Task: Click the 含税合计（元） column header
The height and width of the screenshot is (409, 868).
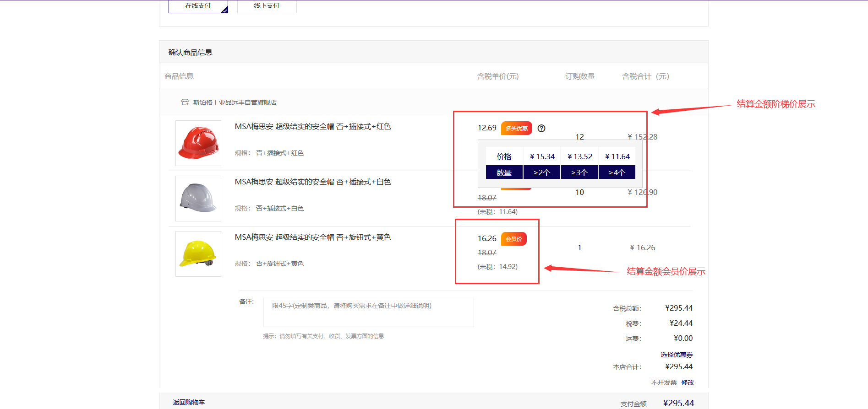Action: [645, 76]
